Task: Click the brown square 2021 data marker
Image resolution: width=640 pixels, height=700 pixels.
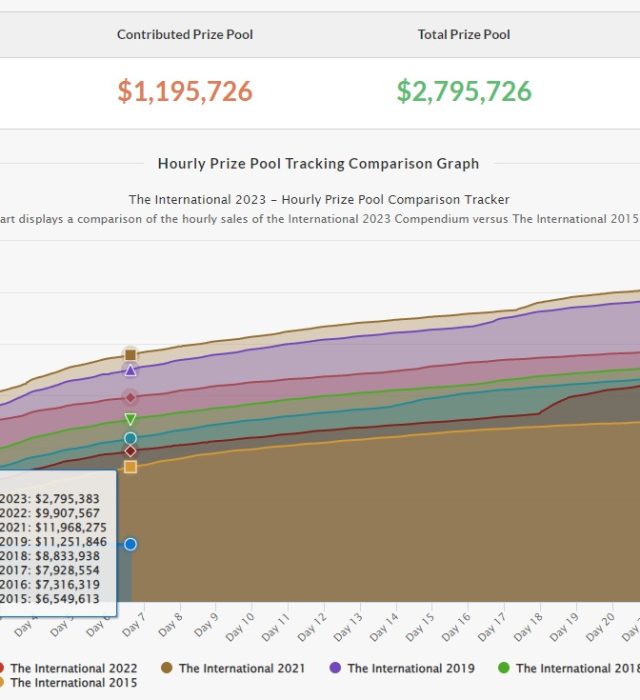Action: tap(130, 355)
